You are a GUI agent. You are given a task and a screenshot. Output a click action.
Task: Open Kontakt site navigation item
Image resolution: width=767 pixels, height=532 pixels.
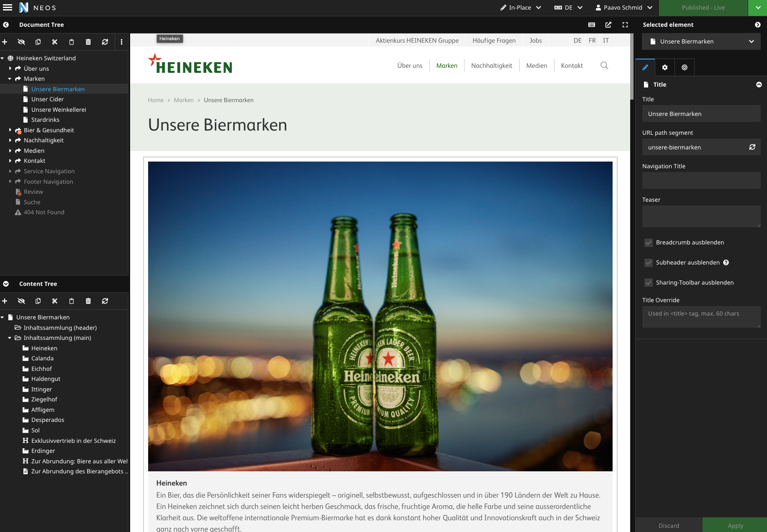coord(572,66)
